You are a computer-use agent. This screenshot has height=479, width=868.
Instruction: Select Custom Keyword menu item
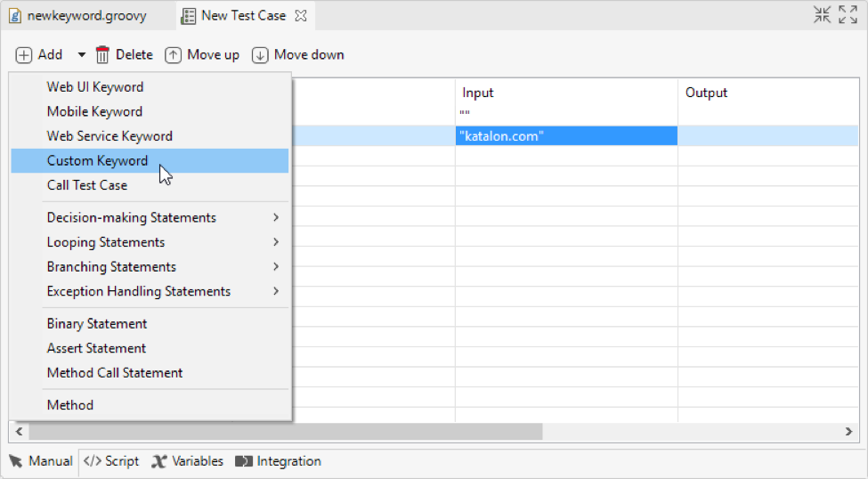pyautogui.click(x=150, y=160)
